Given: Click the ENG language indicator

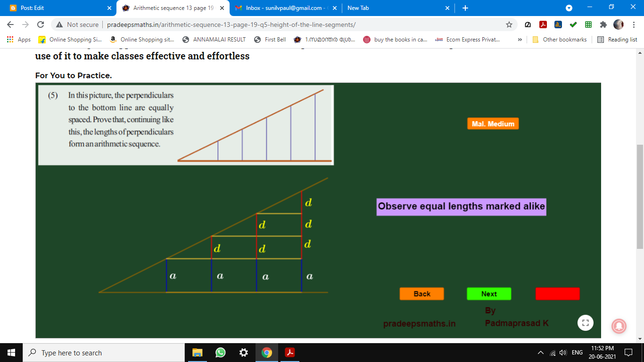Looking at the screenshot, I should 577,353.
